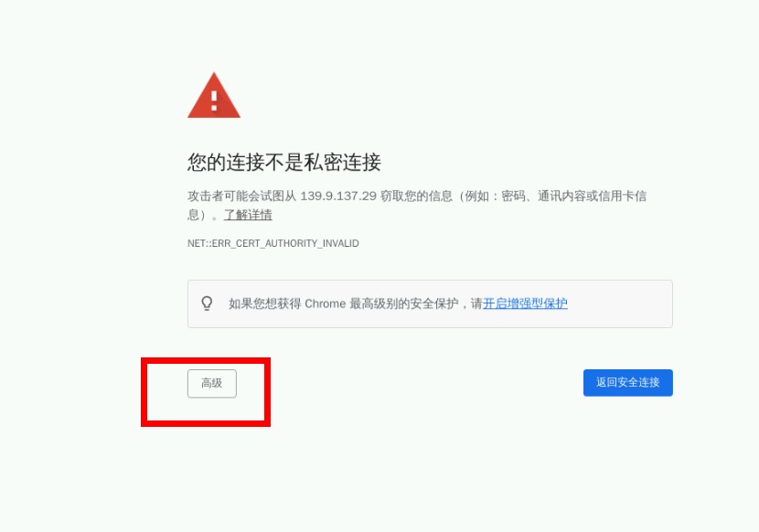Expand details with the 高级 button

[212, 383]
